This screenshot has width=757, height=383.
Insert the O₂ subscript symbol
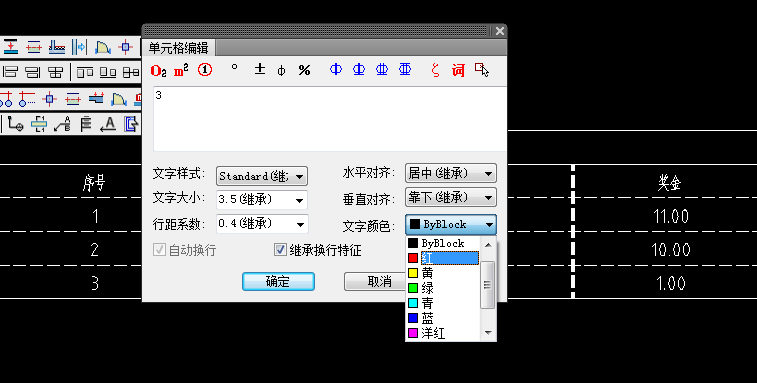pos(158,71)
